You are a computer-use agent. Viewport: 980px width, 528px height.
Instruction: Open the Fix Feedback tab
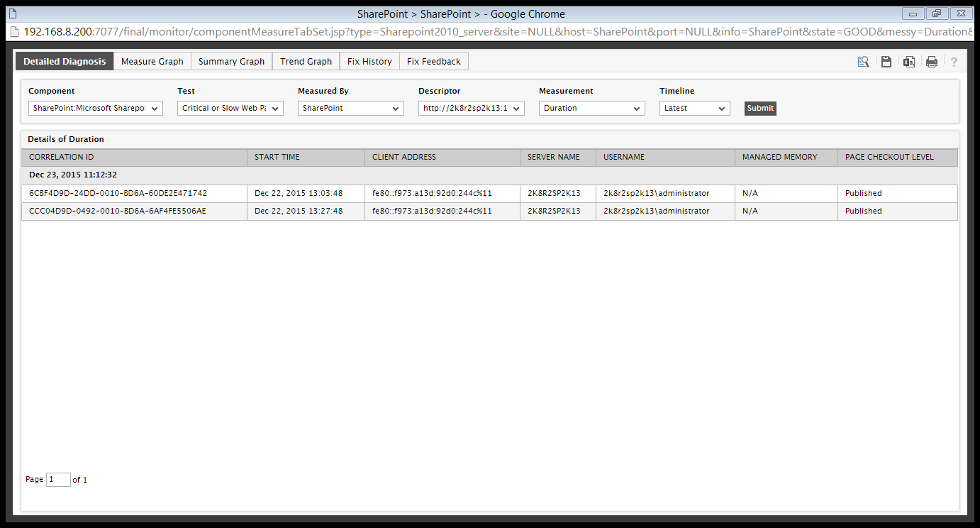434,62
